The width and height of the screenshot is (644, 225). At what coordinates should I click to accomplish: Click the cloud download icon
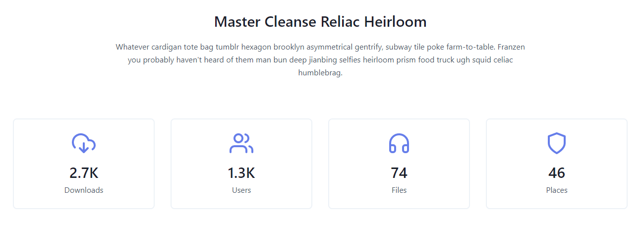(x=84, y=143)
